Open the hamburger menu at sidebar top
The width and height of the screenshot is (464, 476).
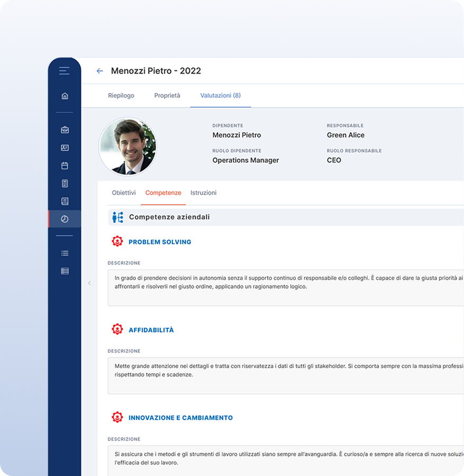tap(64, 70)
